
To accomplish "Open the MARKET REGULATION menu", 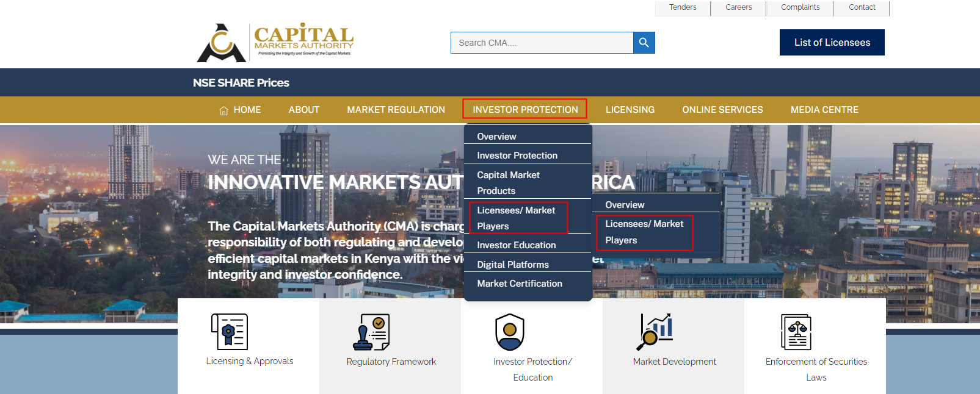I will click(x=396, y=110).
